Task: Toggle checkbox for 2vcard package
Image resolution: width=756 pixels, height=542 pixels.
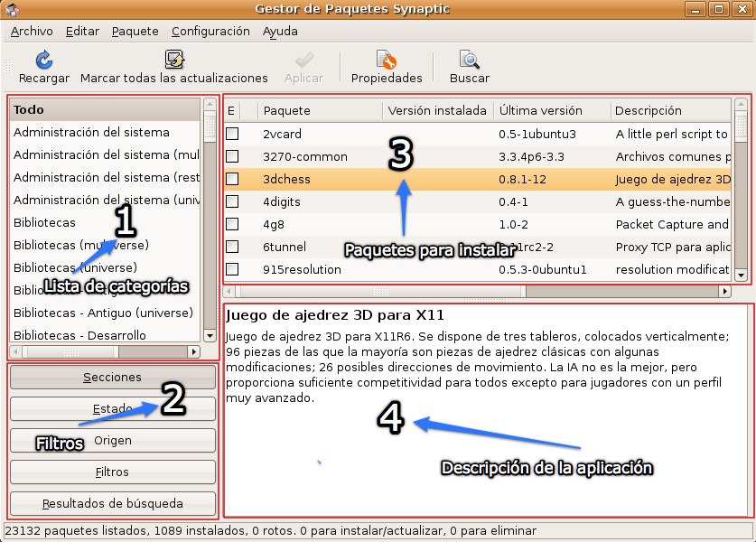Action: pos(232,134)
